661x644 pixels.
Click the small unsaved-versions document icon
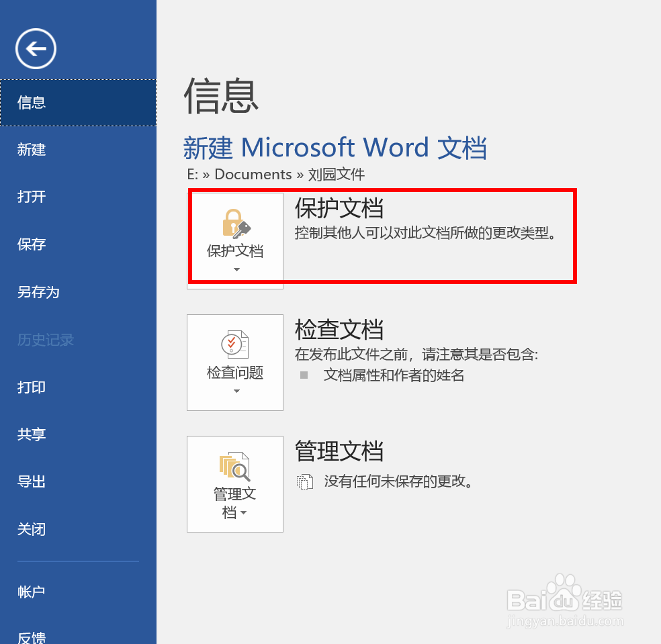point(305,481)
